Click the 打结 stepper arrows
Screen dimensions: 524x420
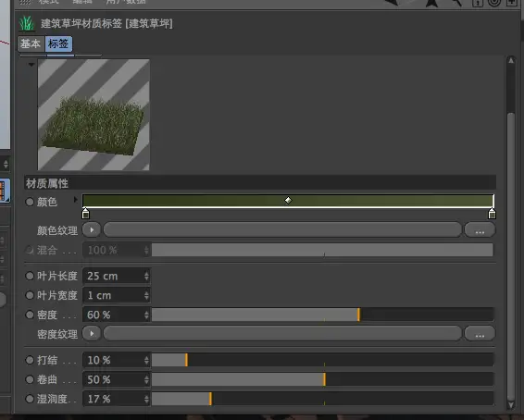[x=146, y=360]
